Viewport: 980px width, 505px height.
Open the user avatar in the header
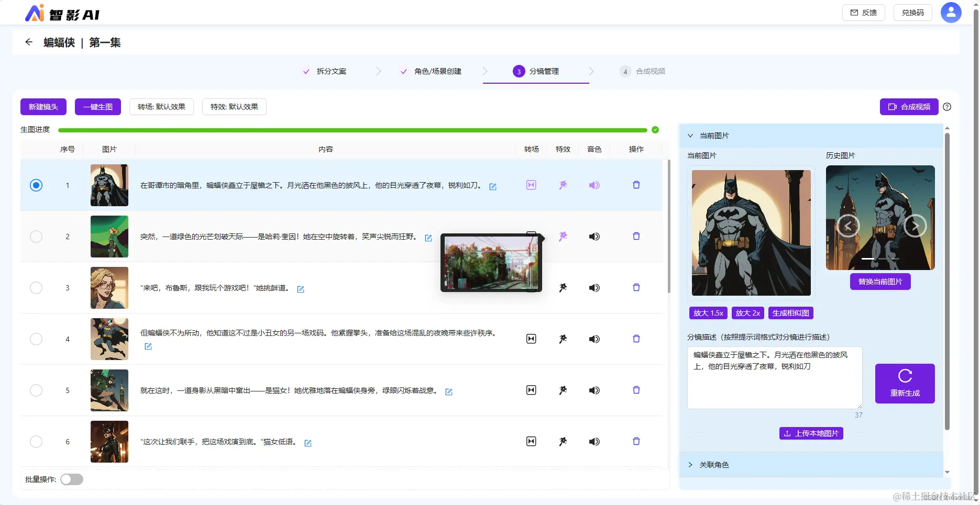(951, 12)
